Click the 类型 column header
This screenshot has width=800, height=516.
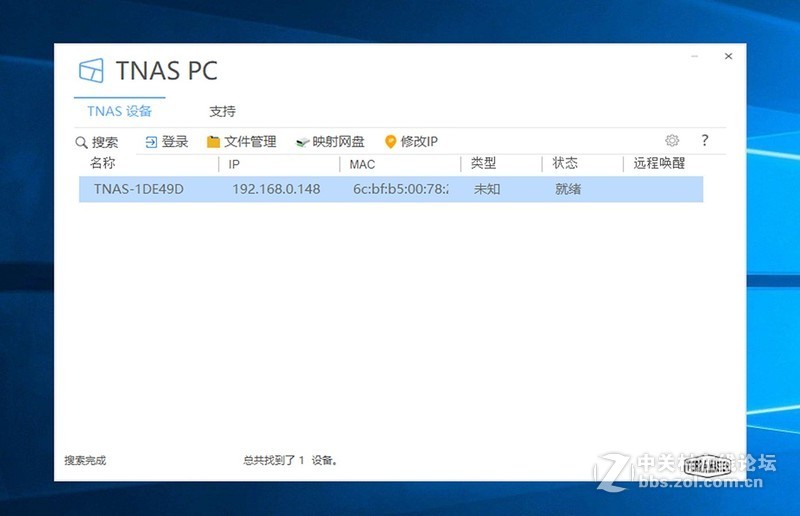pos(483,163)
